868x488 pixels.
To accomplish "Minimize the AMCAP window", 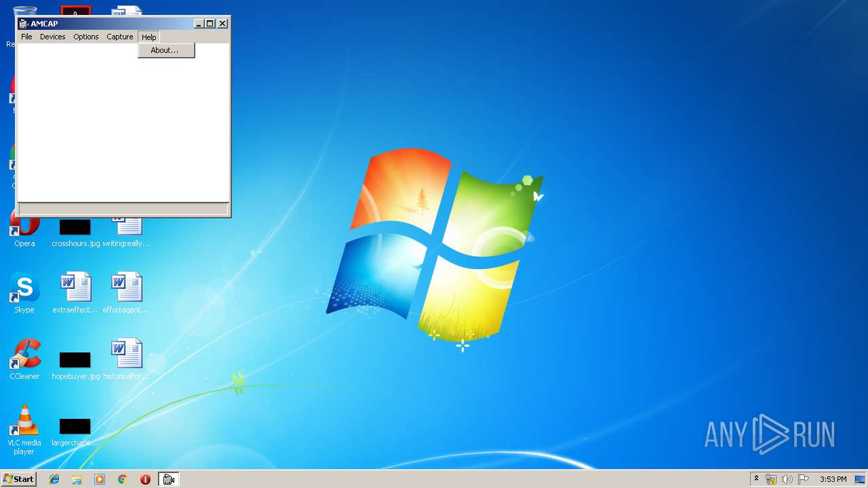I will 199,24.
